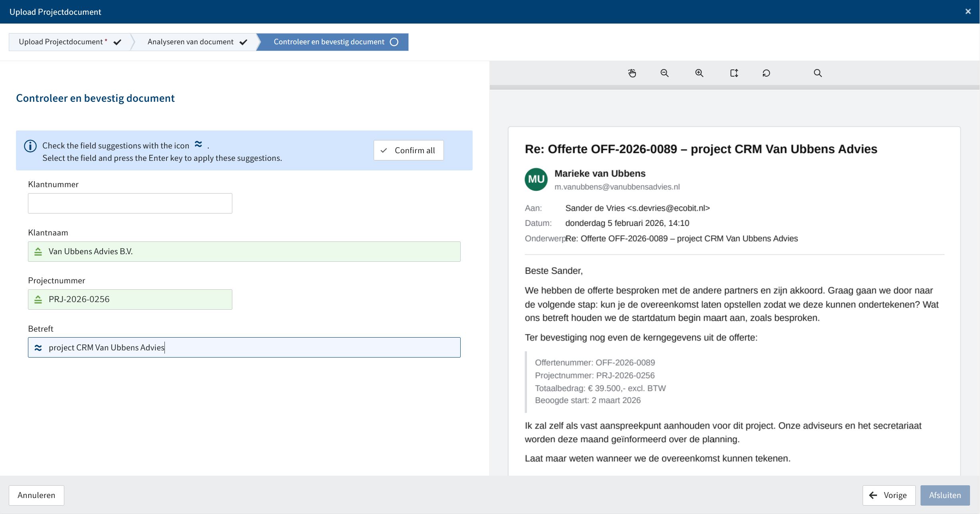Click the Klantnaam field with Van Ubbens Advies B.V.
The image size is (980, 514).
click(244, 252)
